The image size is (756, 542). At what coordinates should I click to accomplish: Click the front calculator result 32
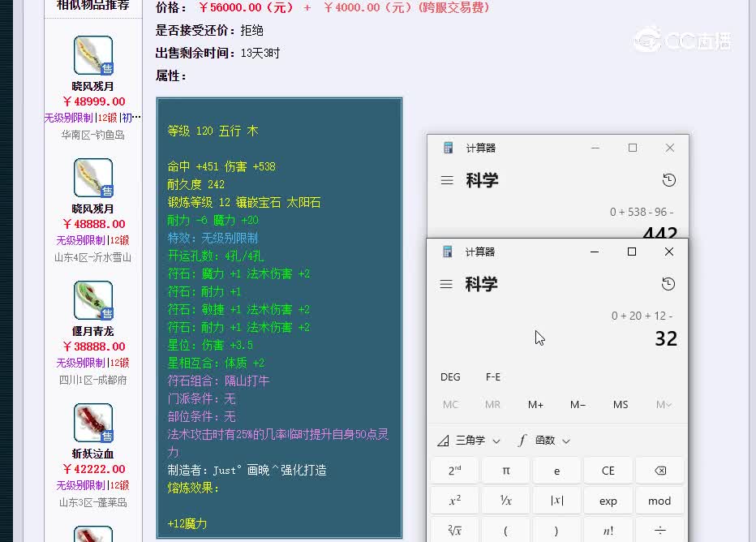coord(666,338)
